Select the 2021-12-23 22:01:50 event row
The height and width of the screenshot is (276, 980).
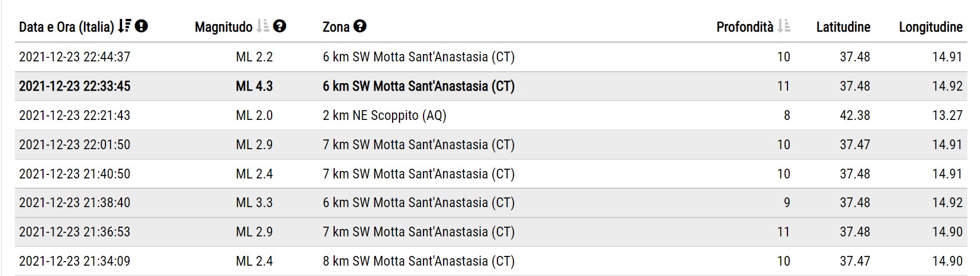[491, 145]
